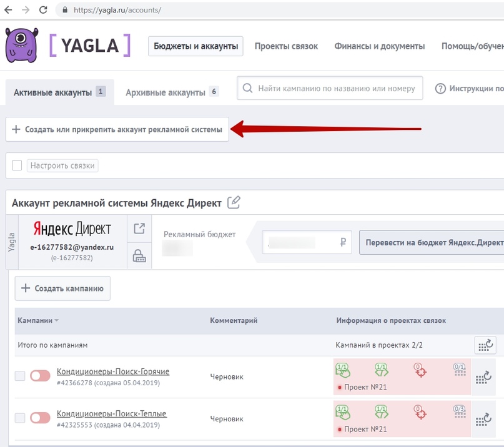504x447 pixels.
Task: Open the Бюджеты и аккаунты menu
Action: [195, 46]
